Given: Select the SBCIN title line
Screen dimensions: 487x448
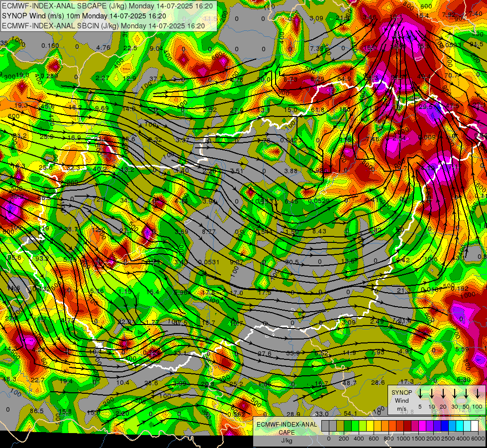Looking at the screenshot, I should (x=103, y=26).
